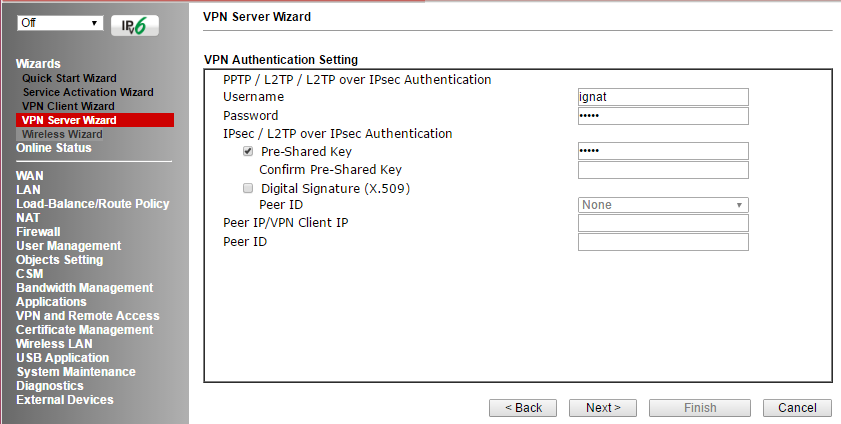
Task: Open the Peer ID None dropdown
Action: [x=663, y=205]
